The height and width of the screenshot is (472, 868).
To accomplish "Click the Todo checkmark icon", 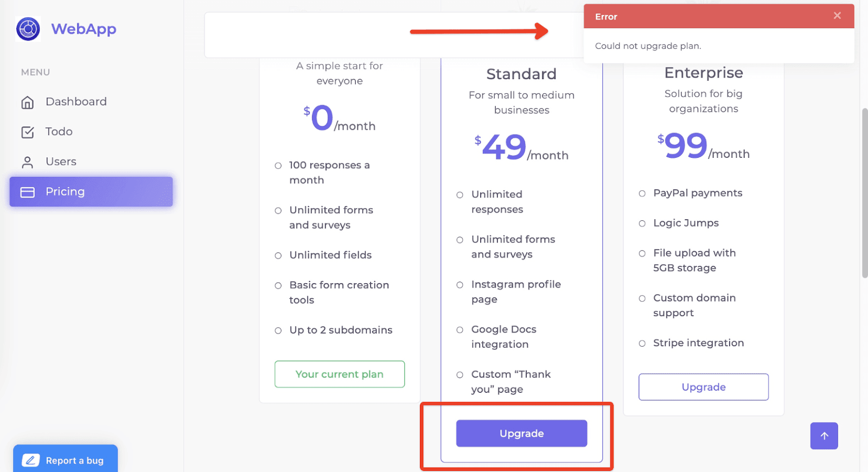I will click(x=28, y=132).
